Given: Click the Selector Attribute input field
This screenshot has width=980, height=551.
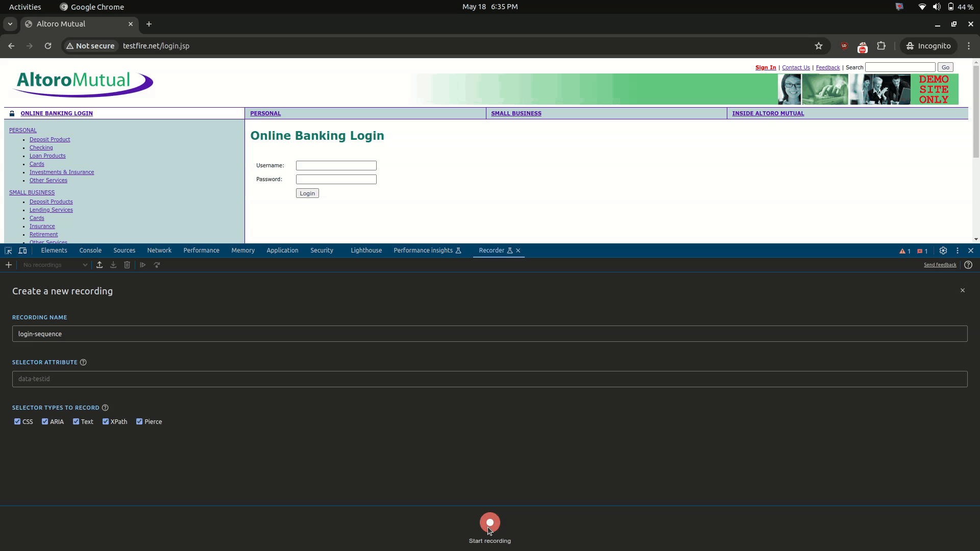Looking at the screenshot, I should (x=490, y=378).
